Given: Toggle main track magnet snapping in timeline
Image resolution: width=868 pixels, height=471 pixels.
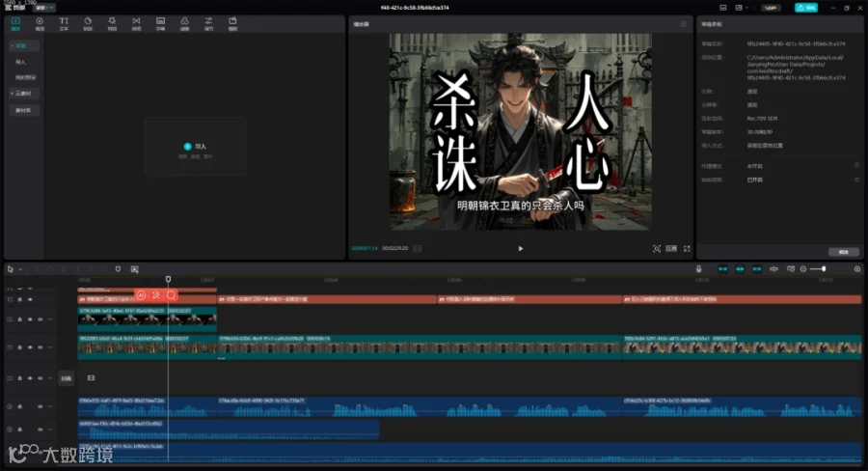Looking at the screenshot, I should (723, 268).
